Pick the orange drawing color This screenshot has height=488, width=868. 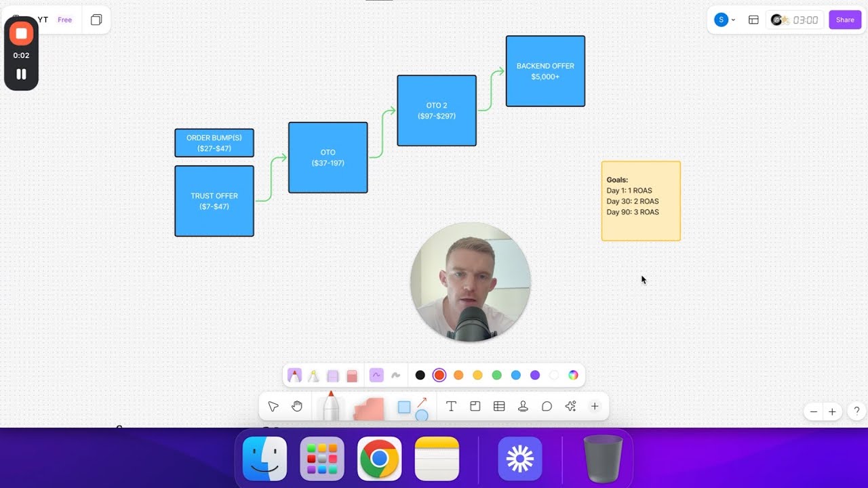point(458,375)
